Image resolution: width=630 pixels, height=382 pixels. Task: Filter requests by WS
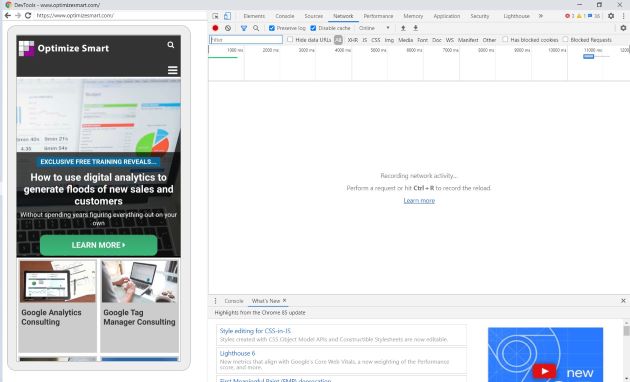450,40
